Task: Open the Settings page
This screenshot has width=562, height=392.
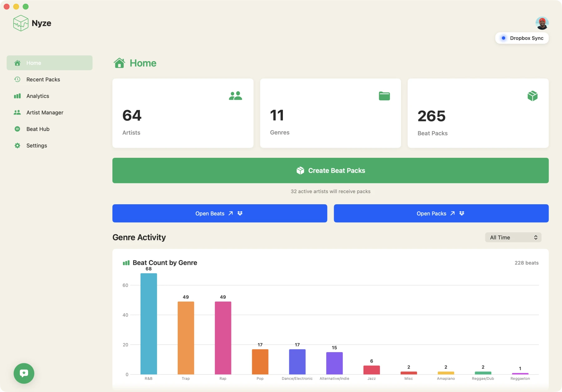Action: click(50, 146)
